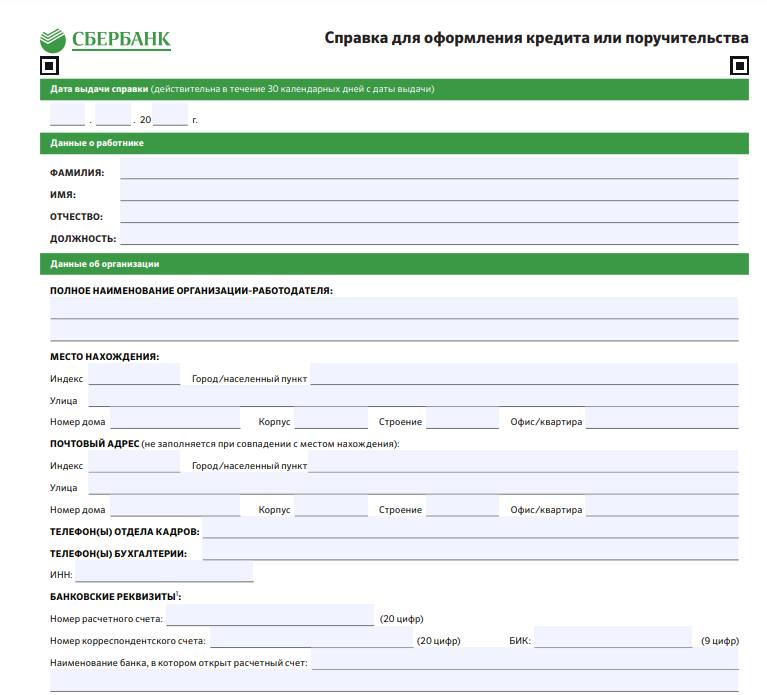
Task: Click the 'Данные об организации' section header
Action: (394, 264)
